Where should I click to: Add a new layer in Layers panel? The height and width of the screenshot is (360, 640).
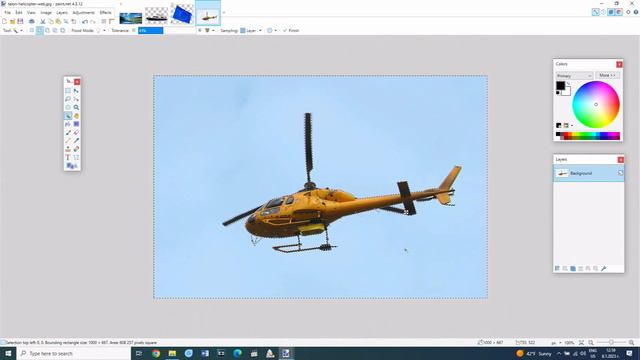point(557,269)
